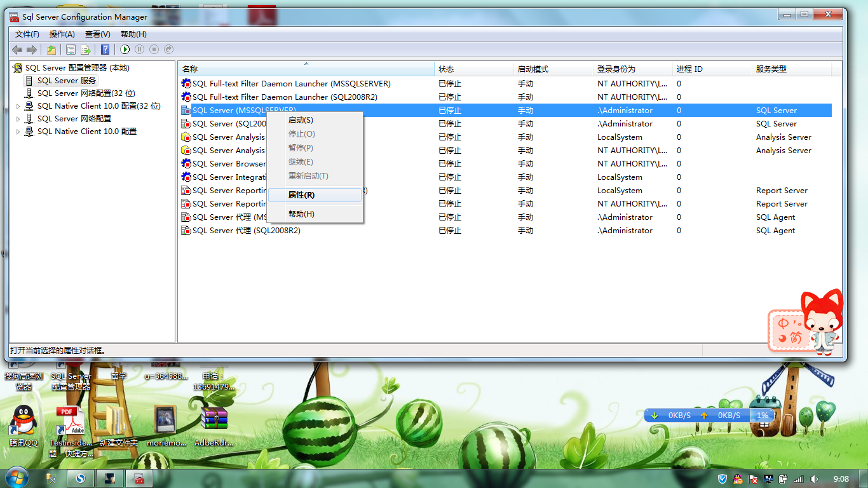Click the network signal bars tray icon
This screenshot has width=868, height=488.
pos(798,479)
